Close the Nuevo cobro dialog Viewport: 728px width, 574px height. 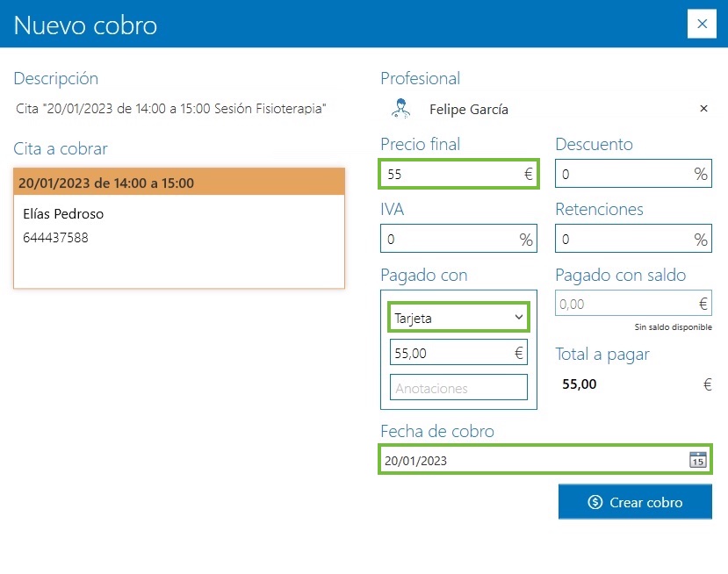tap(702, 24)
